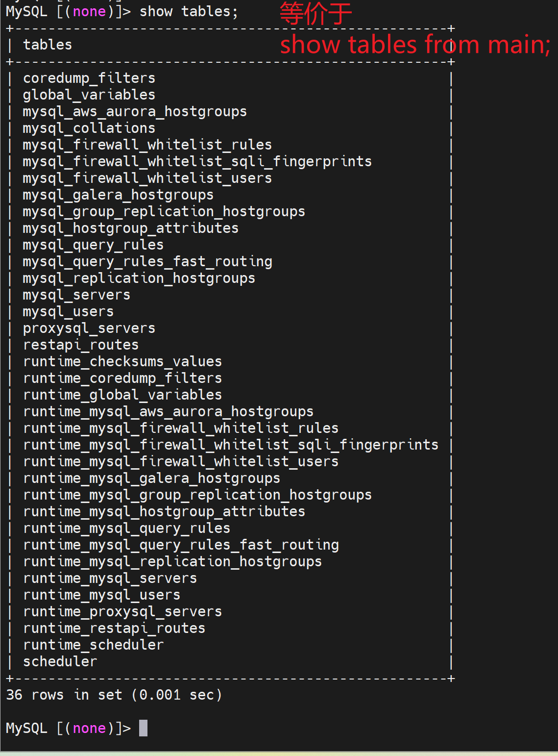Image resolution: width=558 pixels, height=756 pixels.
Task: Click the mysql_servers table name
Action: [x=76, y=295]
